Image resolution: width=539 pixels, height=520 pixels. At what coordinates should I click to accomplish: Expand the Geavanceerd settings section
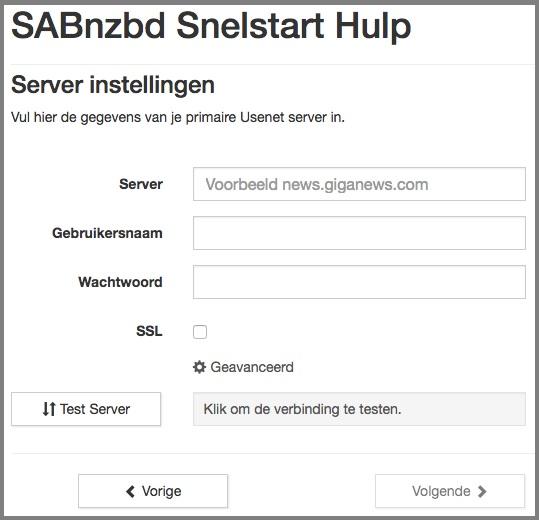pyautogui.click(x=243, y=367)
